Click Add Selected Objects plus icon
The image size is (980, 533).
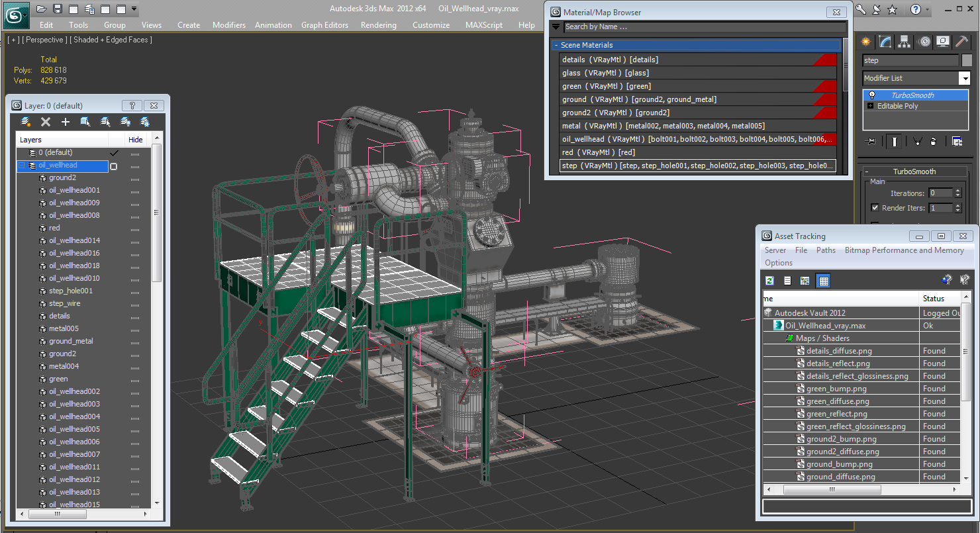pos(66,122)
